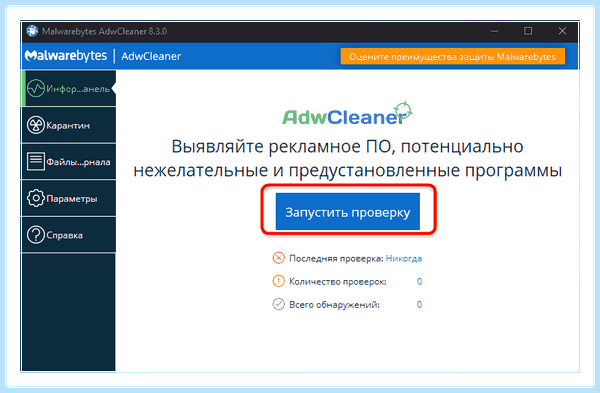Open Параметры settings section
Screen dimensions: 600x393
tap(69, 198)
